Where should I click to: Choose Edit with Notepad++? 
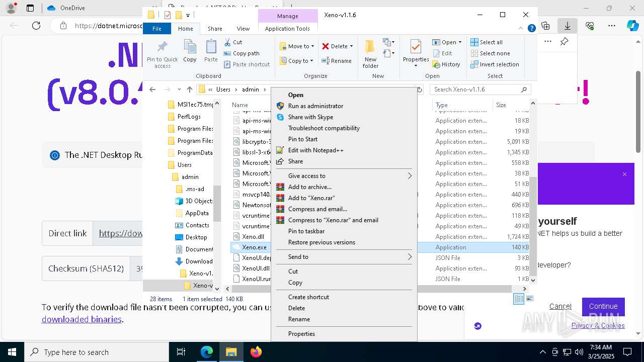[x=344, y=150]
